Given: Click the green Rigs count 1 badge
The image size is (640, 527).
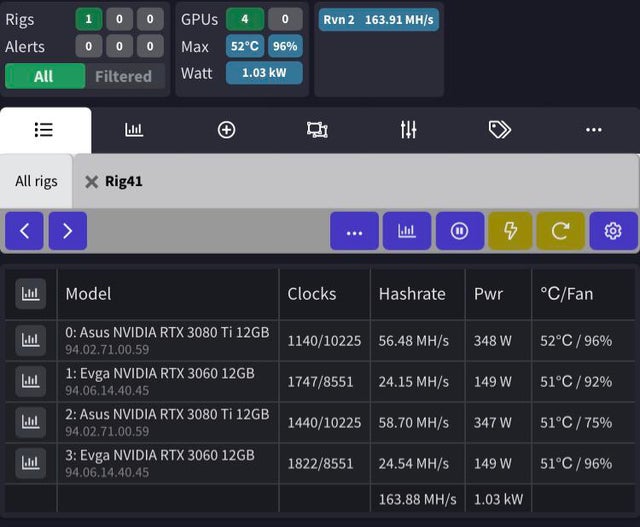Looking at the screenshot, I should (89, 19).
